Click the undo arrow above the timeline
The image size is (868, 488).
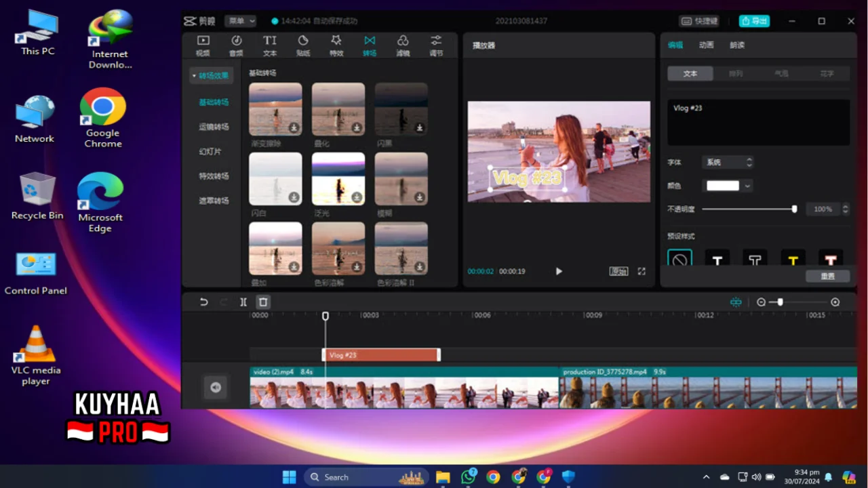click(203, 302)
